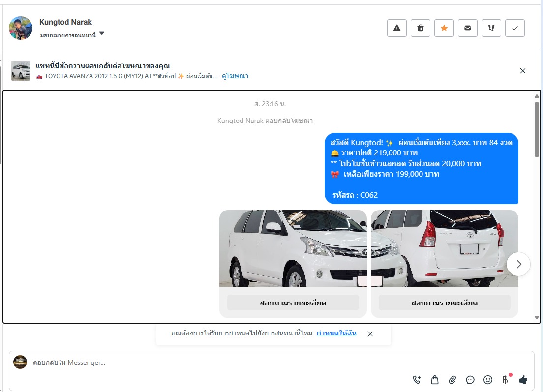Open the ดูโฆษณา ad link
Viewport: 543px width, 392px height.
pos(235,76)
